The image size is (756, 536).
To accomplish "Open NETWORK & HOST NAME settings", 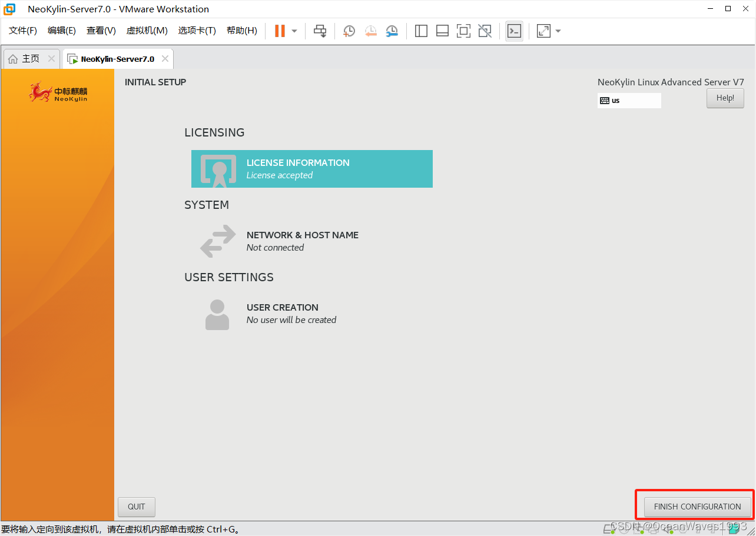I will click(312, 241).
